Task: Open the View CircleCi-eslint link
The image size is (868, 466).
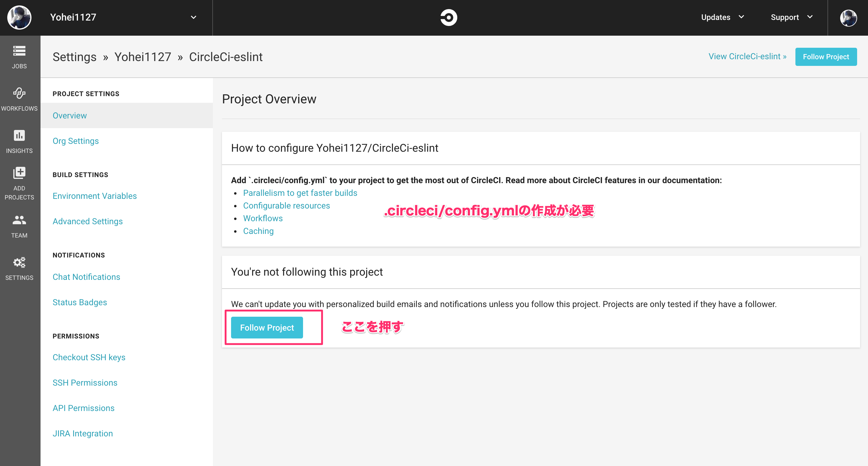Action: (x=747, y=57)
